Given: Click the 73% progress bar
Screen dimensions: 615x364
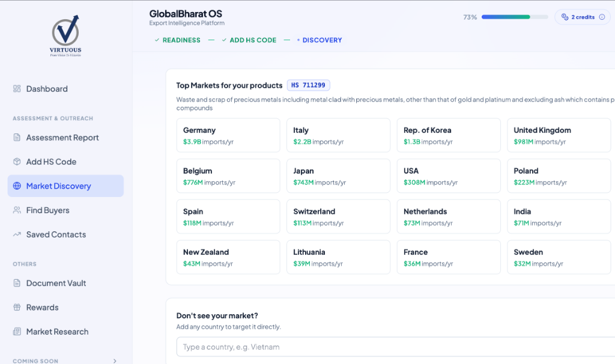Looking at the screenshot, I should pyautogui.click(x=515, y=17).
